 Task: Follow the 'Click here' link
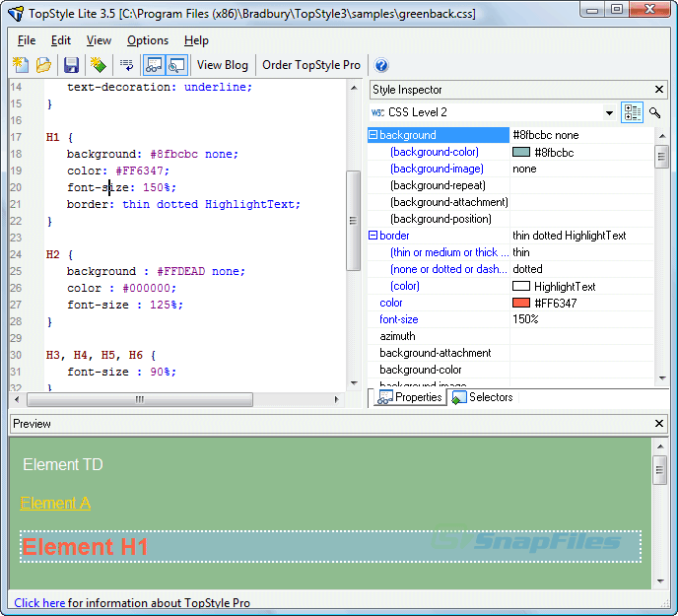[39, 602]
